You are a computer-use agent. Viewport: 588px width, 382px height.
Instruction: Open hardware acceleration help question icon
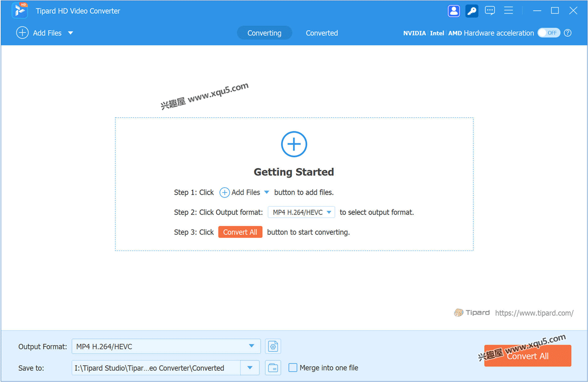click(x=568, y=33)
